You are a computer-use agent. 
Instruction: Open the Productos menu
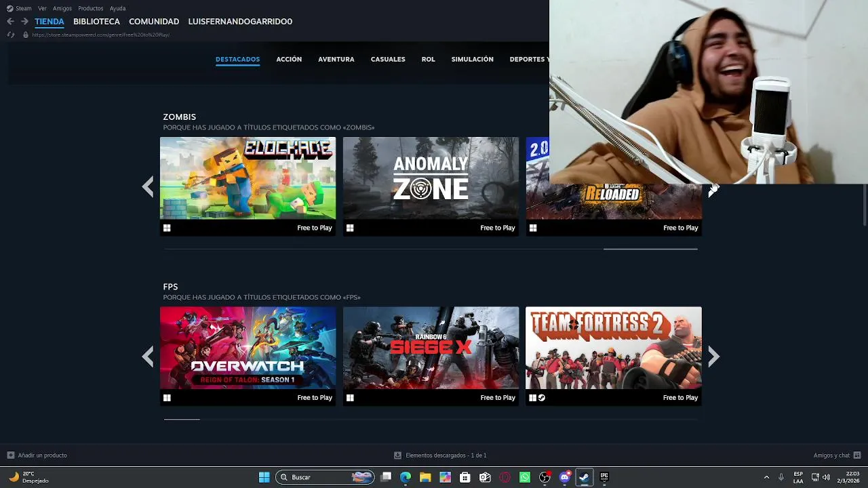click(x=91, y=8)
